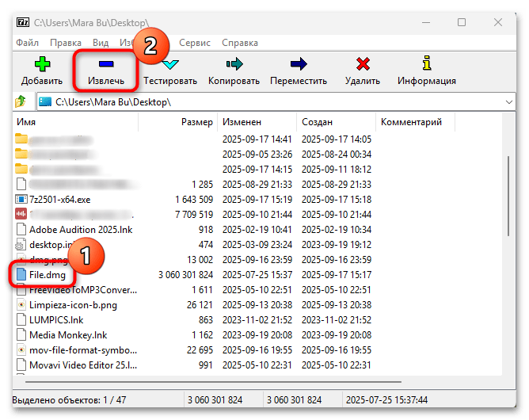Select the LUMPICS.lnk name
Screen dimensions: 529x420
(56, 320)
